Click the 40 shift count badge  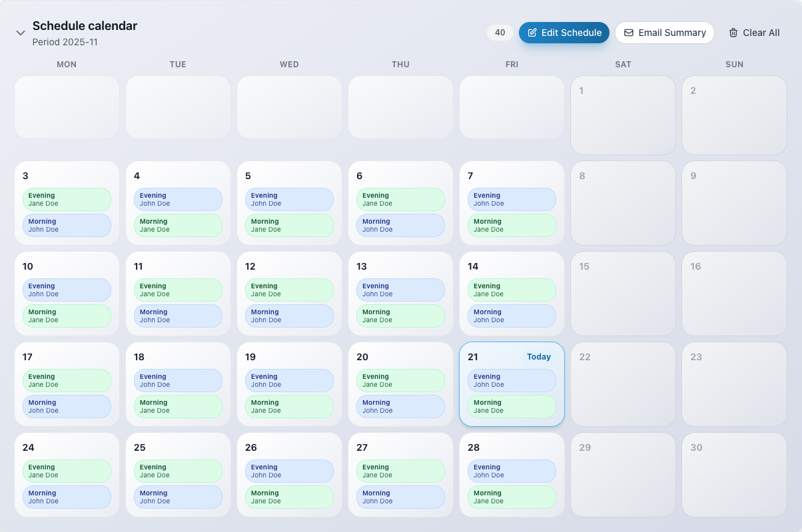click(500, 32)
